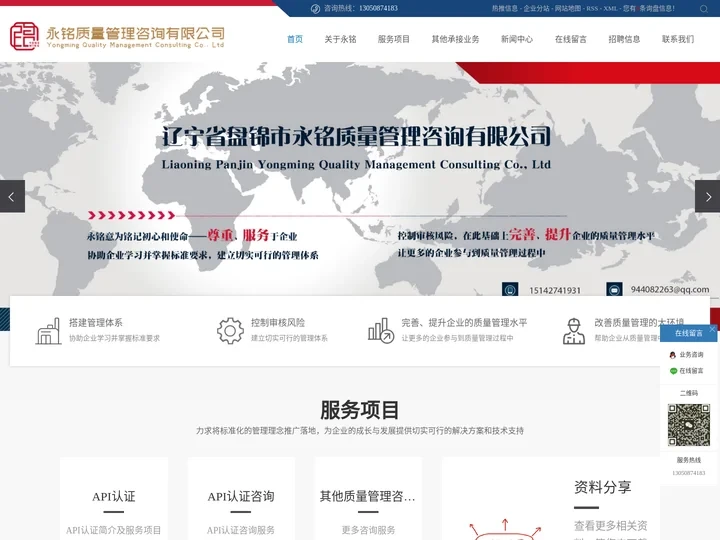Click the factory icon for 搭建管理体系
This screenshot has height=540, width=720.
pyautogui.click(x=48, y=331)
